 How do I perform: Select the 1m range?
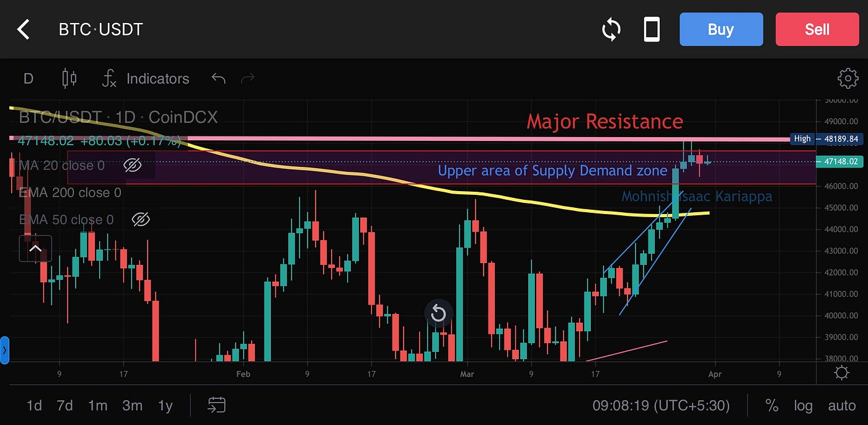tap(97, 406)
